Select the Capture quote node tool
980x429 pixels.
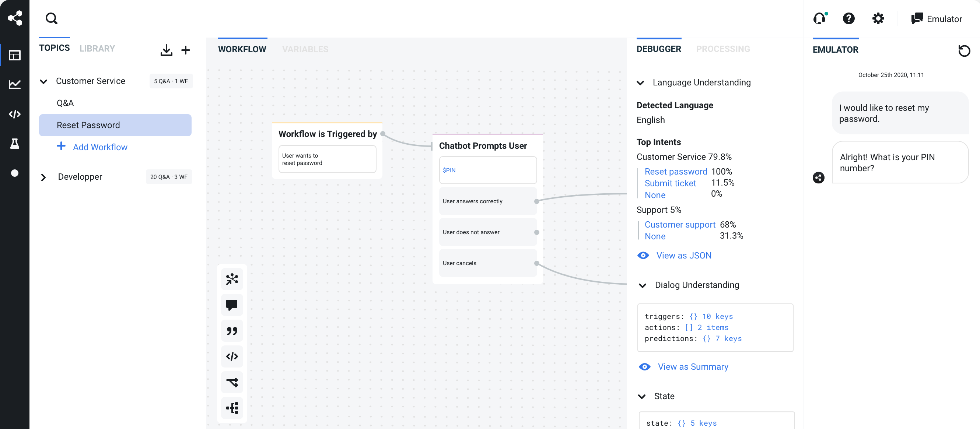pos(231,331)
